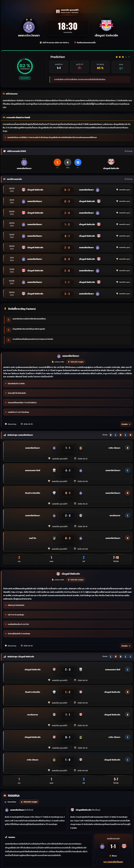Click the Red Bull Salzburg crest in the H2H statistics panel
Viewport: 134px width, 868px height.
111,162
